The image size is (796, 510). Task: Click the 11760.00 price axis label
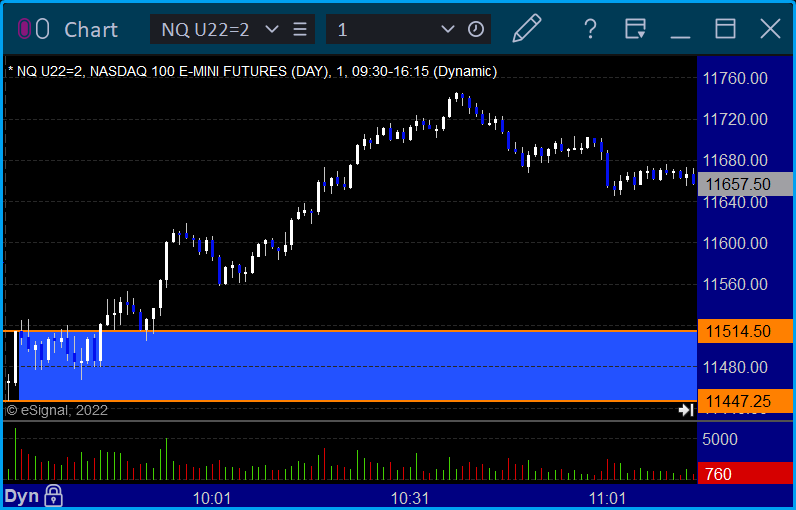click(735, 78)
